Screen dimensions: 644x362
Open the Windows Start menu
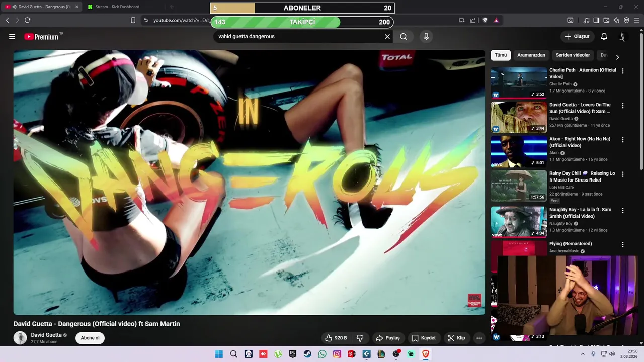coord(219,354)
